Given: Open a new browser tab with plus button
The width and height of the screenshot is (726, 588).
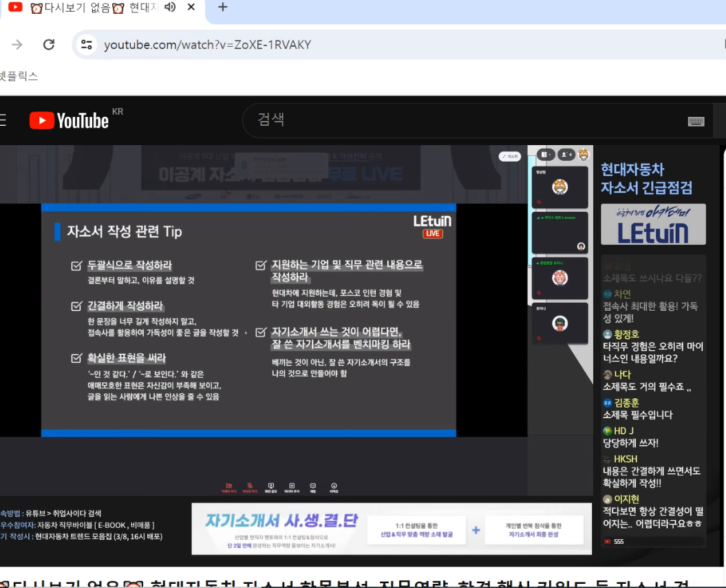Looking at the screenshot, I should (x=222, y=8).
